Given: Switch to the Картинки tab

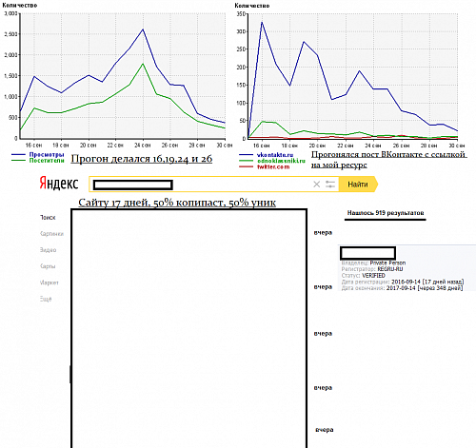Looking at the screenshot, I should point(51,234).
